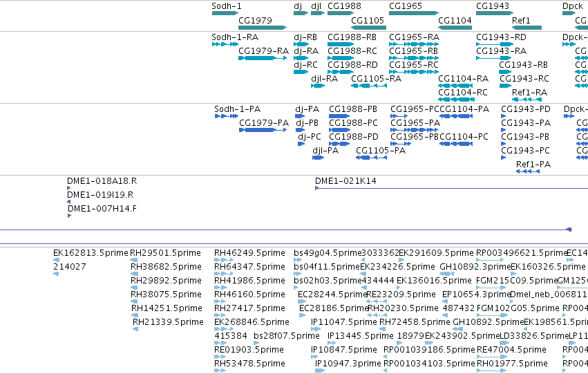588x374 pixels.
Task: Select the EST entry '214027'
Action: tap(69, 267)
